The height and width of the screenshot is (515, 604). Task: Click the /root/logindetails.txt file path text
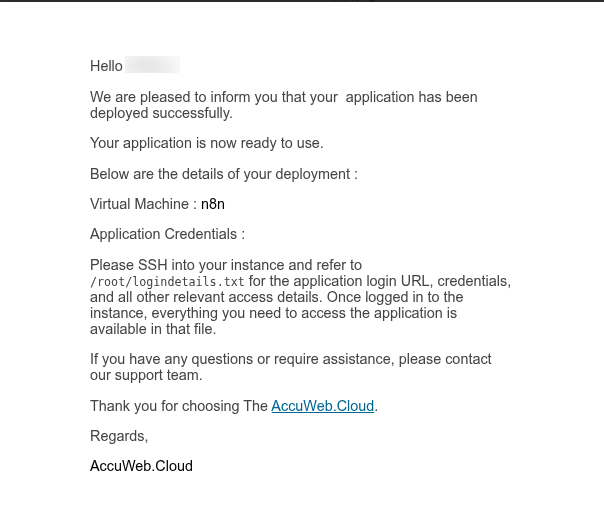click(167, 282)
